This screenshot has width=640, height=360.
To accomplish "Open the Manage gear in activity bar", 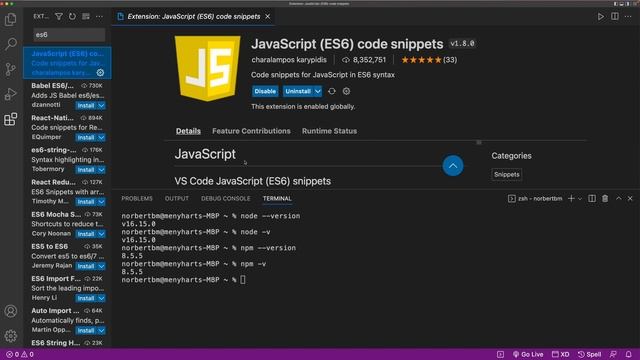I will point(11,336).
